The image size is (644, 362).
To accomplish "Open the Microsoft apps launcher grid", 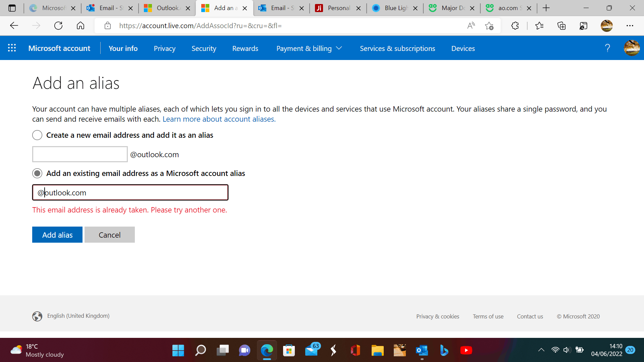I will pos(12,48).
